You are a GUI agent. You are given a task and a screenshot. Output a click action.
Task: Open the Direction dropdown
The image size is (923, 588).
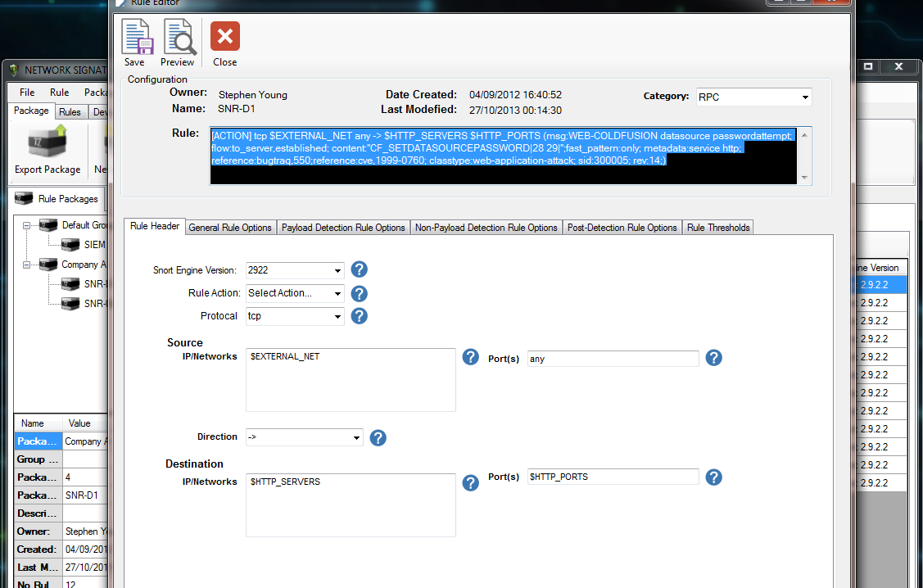pos(305,437)
